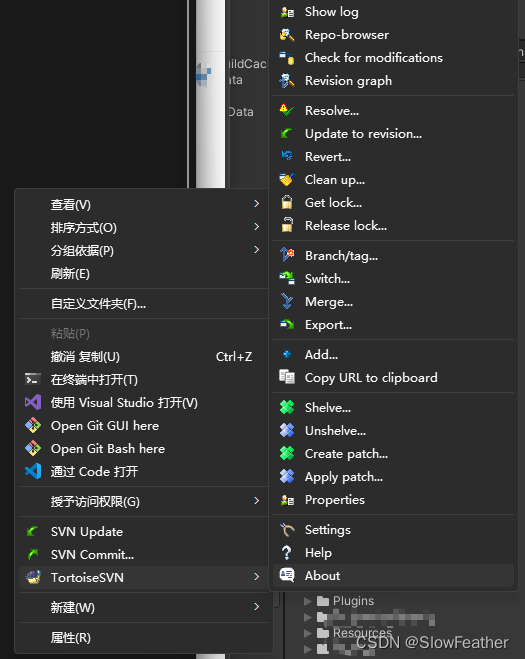Click the Open Git GUI here icon
The height and width of the screenshot is (659, 525).
[33, 425]
